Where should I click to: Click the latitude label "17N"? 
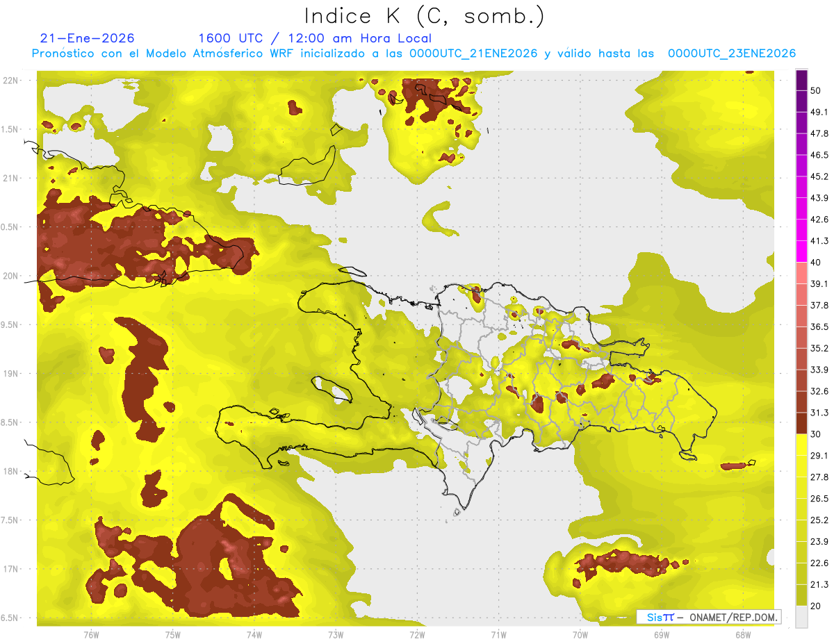tap(11, 569)
